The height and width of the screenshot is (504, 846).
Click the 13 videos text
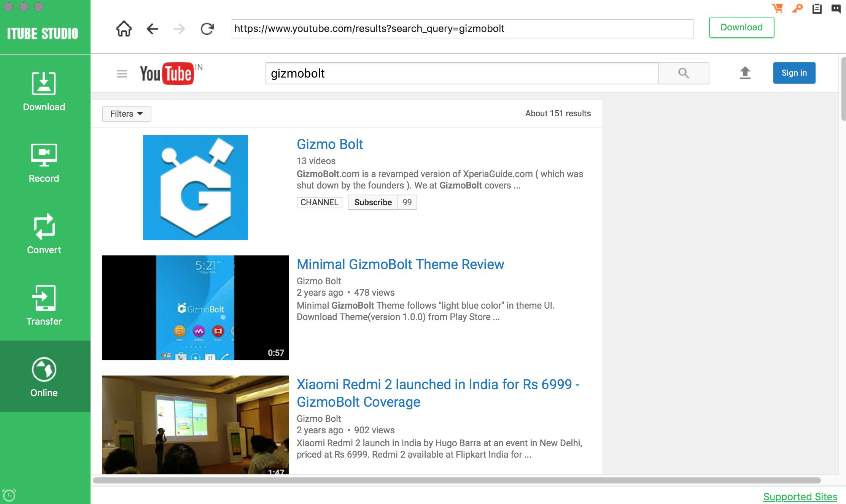tap(316, 161)
